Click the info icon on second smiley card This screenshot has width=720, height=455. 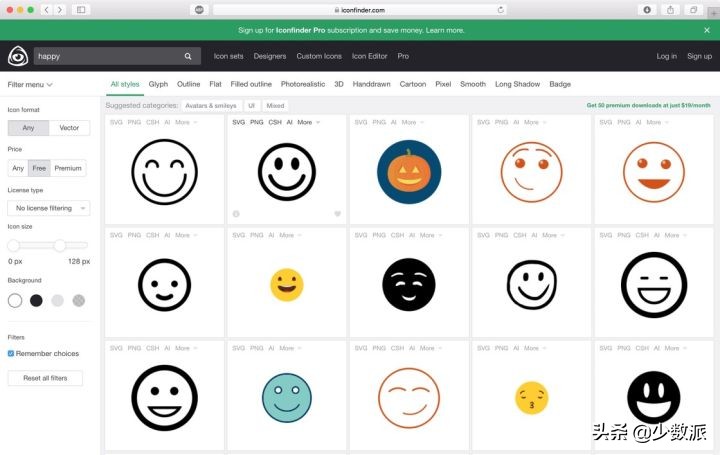click(236, 213)
